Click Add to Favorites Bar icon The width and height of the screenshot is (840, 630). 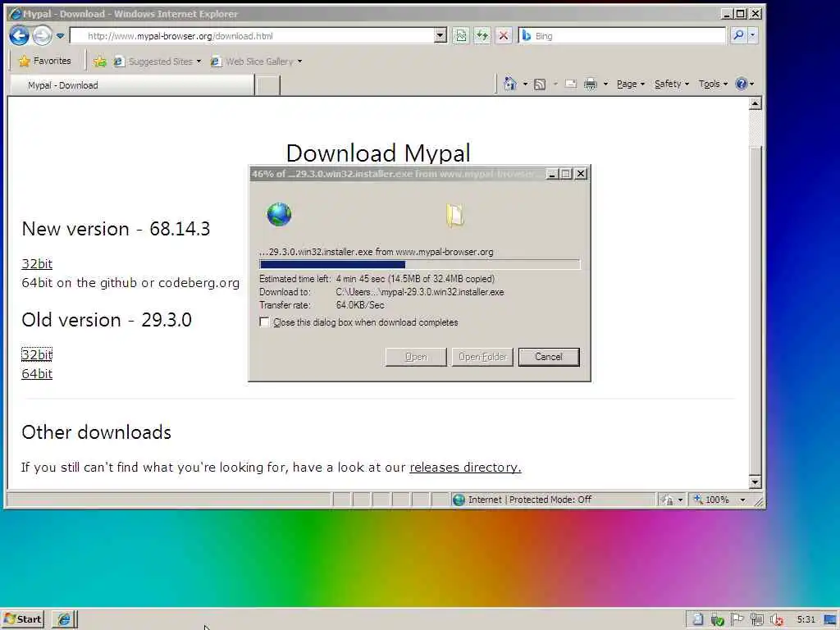pos(99,62)
